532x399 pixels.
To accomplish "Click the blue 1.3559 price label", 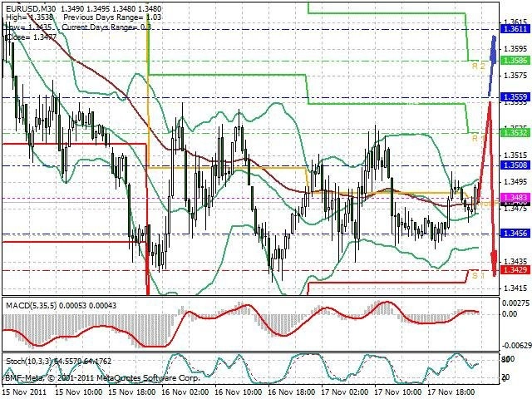I will [x=515, y=97].
